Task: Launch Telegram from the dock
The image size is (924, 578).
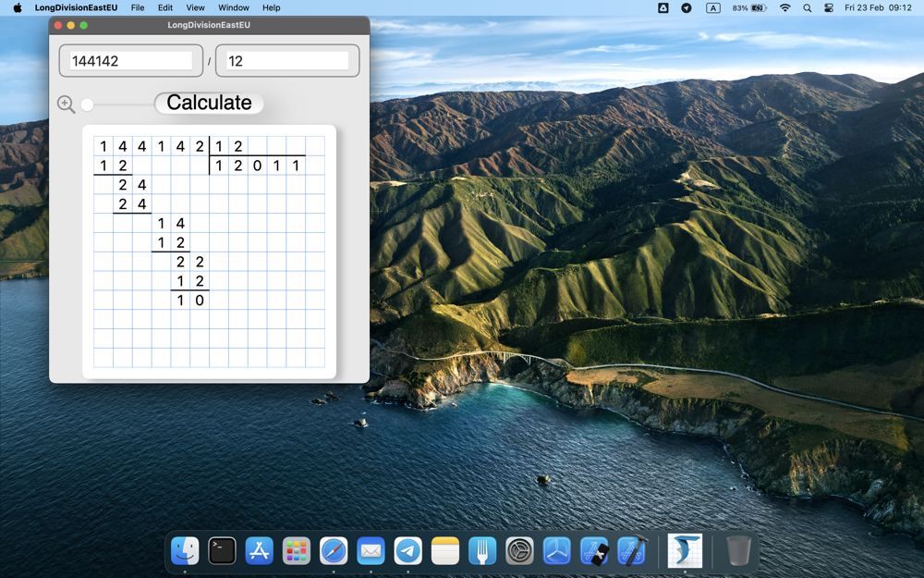Action: click(x=407, y=551)
